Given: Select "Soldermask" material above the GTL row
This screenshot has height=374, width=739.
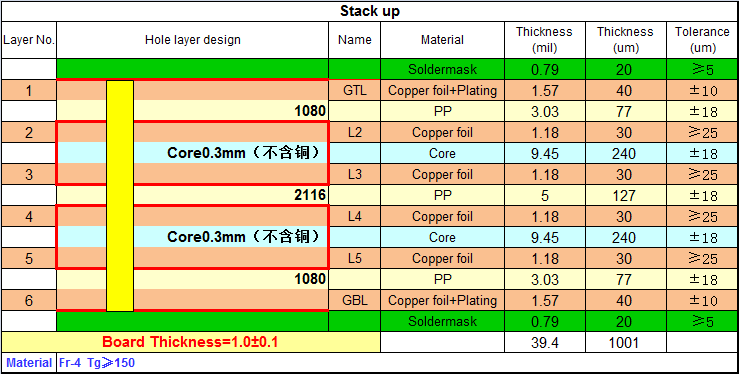Looking at the screenshot, I should coord(442,69).
